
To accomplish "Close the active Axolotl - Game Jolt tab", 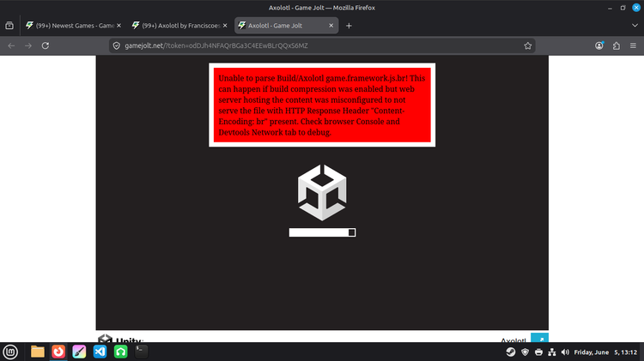I will point(331,26).
